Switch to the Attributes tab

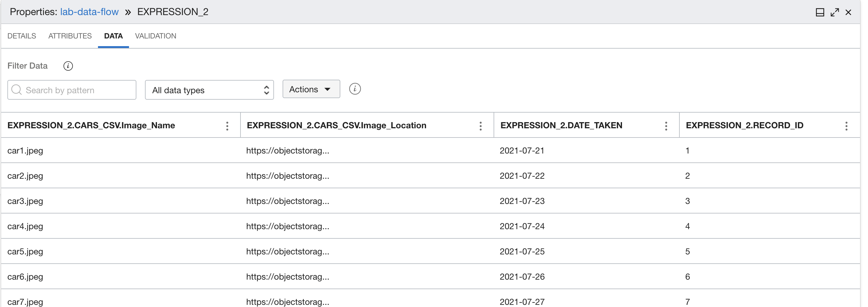(x=70, y=36)
